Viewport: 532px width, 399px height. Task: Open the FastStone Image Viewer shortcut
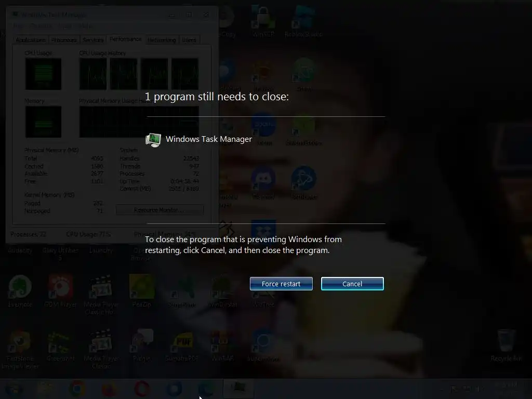click(x=20, y=350)
